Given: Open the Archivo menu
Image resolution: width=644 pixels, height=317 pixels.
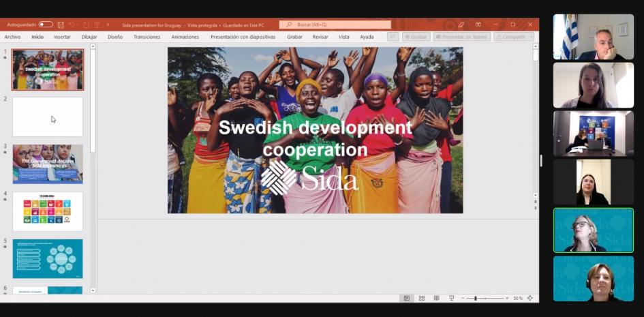Looking at the screenshot, I should coord(12,37).
